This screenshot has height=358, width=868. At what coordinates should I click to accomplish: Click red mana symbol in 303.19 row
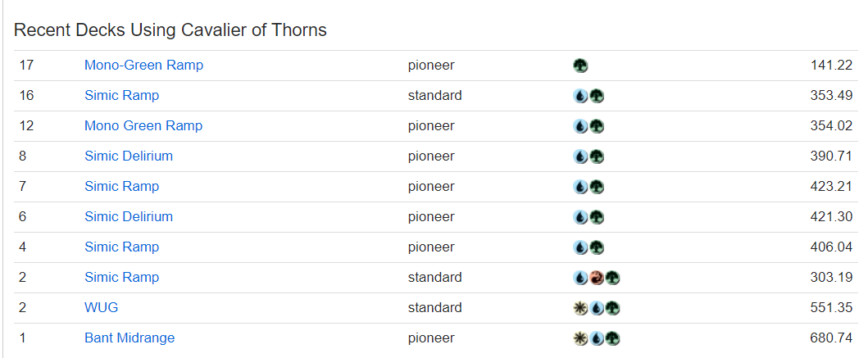pos(597,278)
